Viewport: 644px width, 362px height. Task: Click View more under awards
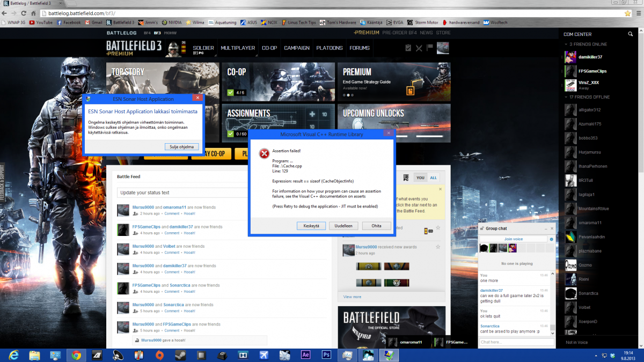tap(353, 297)
